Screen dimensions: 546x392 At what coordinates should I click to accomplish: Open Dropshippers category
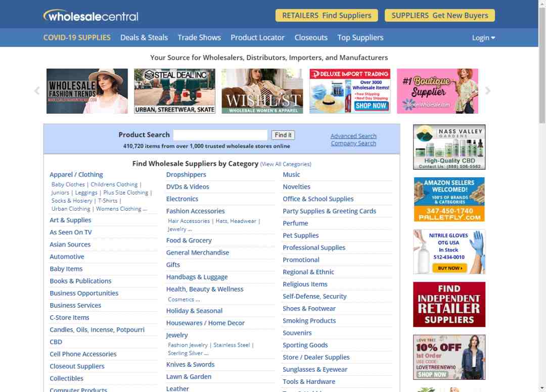(186, 175)
